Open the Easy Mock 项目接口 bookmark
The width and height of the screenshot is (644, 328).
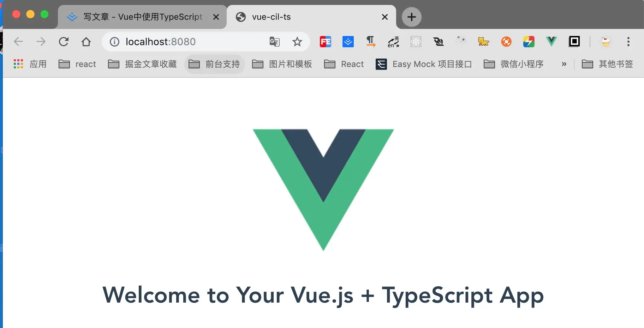tap(424, 64)
